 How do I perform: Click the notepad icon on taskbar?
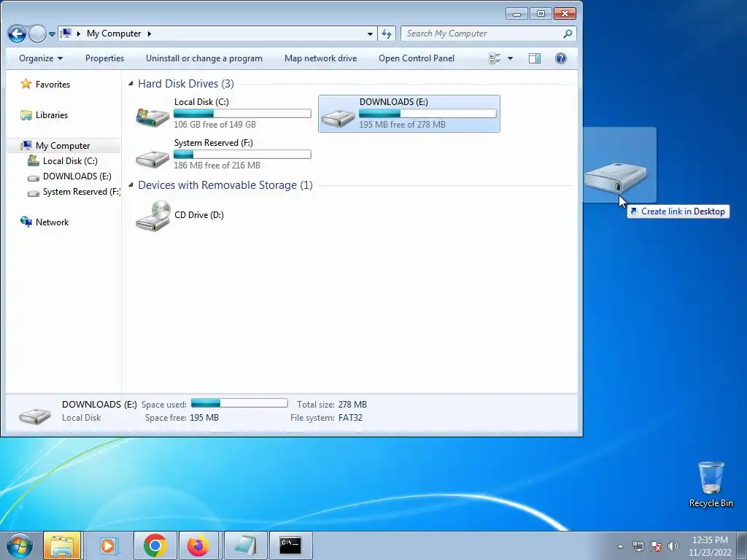click(244, 545)
